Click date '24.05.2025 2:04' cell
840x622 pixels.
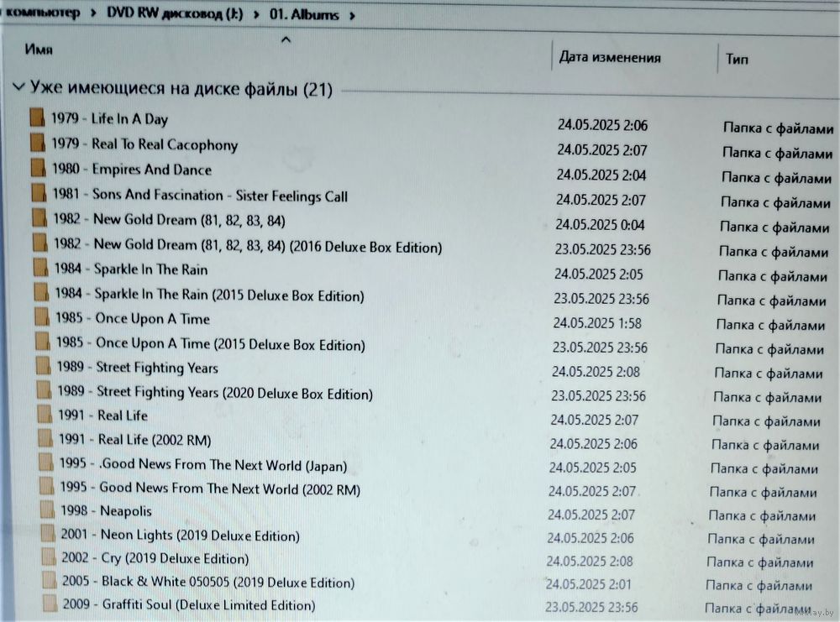601,175
